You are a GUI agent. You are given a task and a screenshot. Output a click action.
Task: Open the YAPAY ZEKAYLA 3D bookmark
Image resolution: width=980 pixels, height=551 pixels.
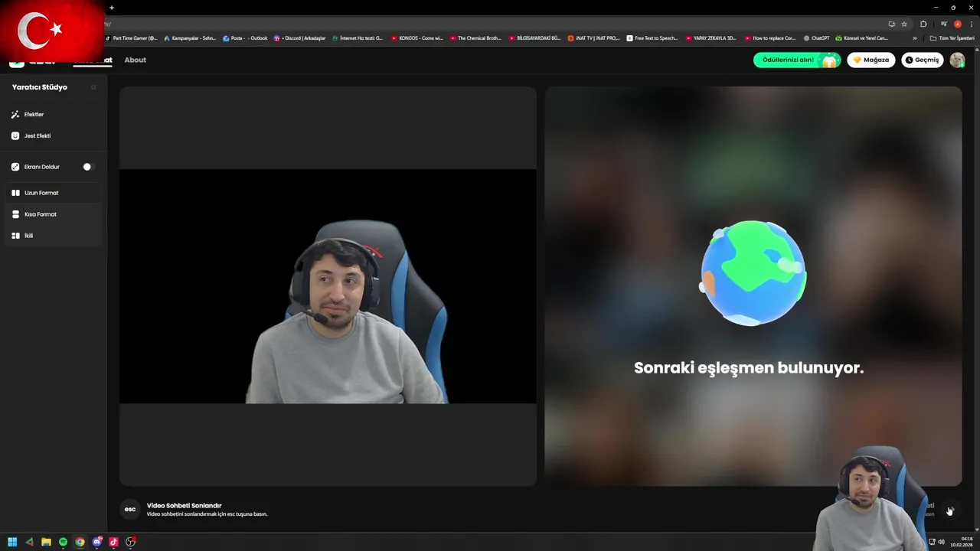710,38
